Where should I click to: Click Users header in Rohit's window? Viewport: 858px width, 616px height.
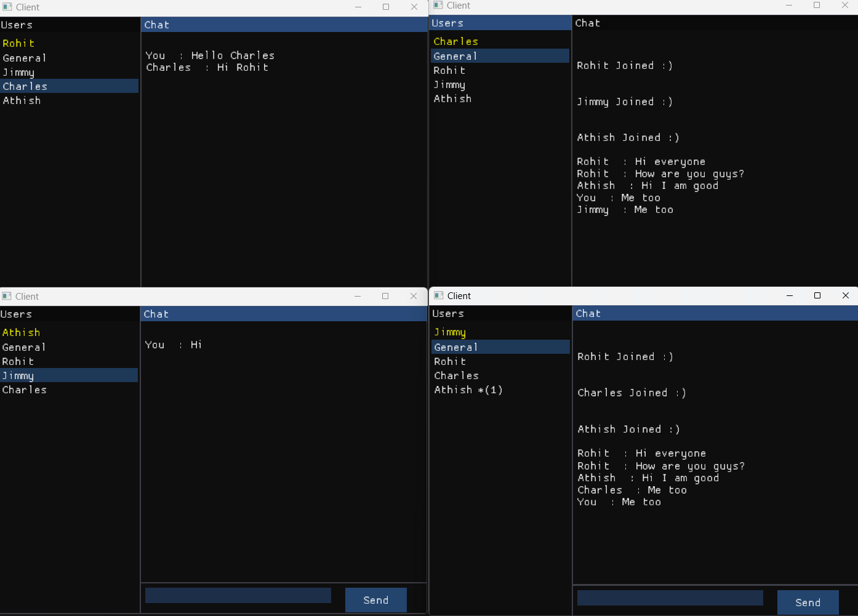point(70,25)
